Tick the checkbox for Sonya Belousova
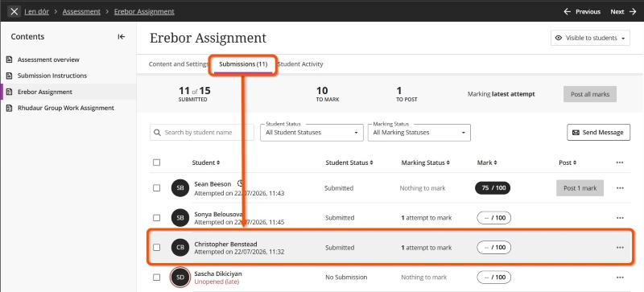The width and height of the screenshot is (644, 292). pyautogui.click(x=156, y=218)
